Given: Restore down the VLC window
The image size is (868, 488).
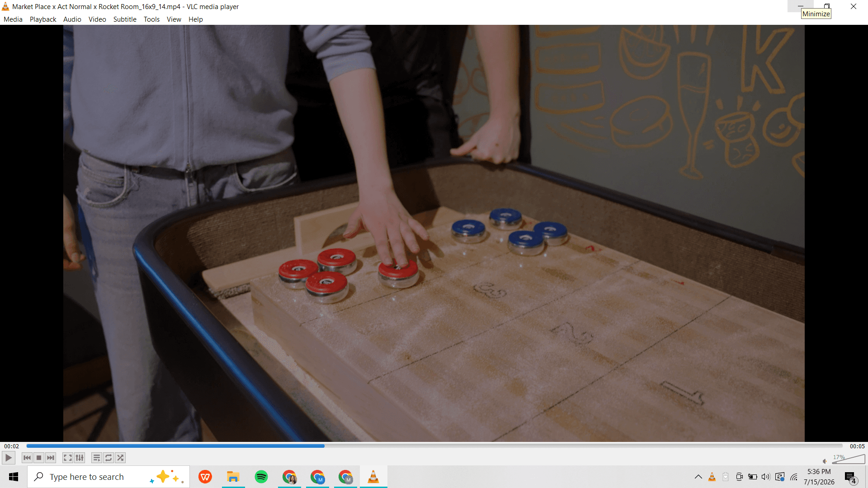Looking at the screenshot, I should click(827, 6).
